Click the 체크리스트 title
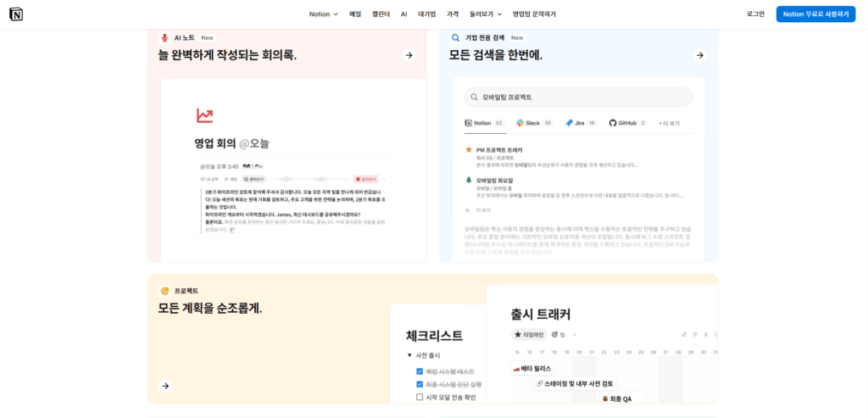 (x=434, y=336)
